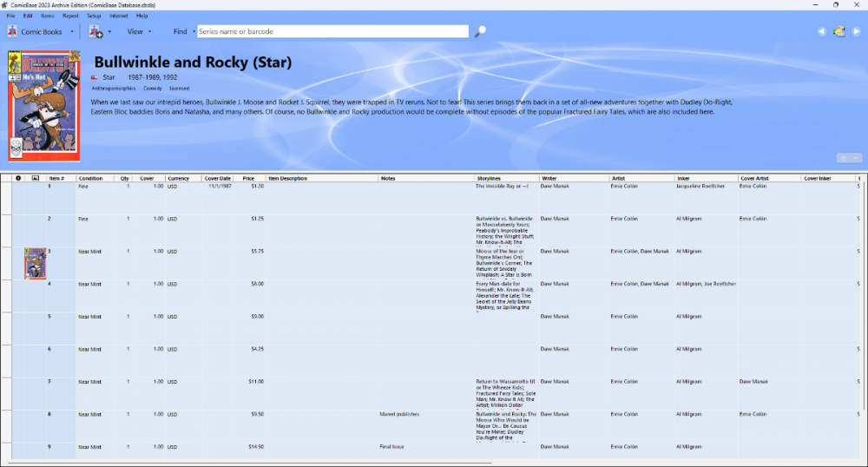Viewport: 868px width, 467px height.
Task: Click the Bullwinkle series cover image
Action: coord(43,105)
